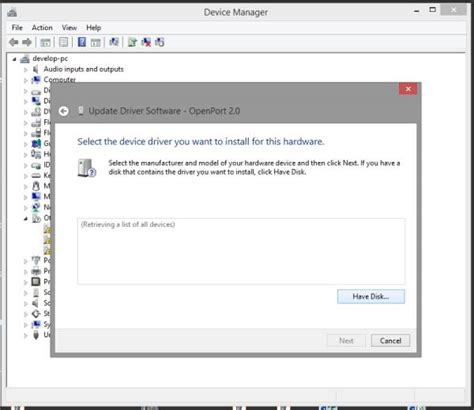
Task: Select the keyboard category icon
Action: (36, 175)
